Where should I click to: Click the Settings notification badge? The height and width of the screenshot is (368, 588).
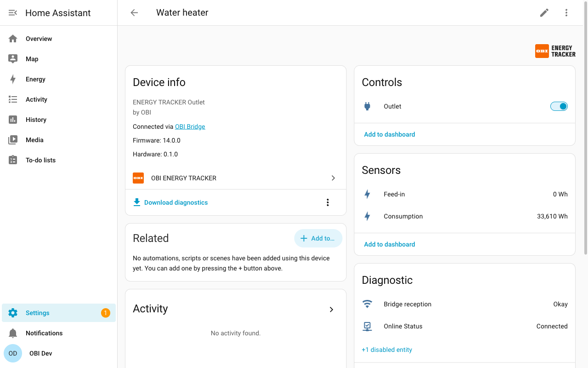click(105, 313)
